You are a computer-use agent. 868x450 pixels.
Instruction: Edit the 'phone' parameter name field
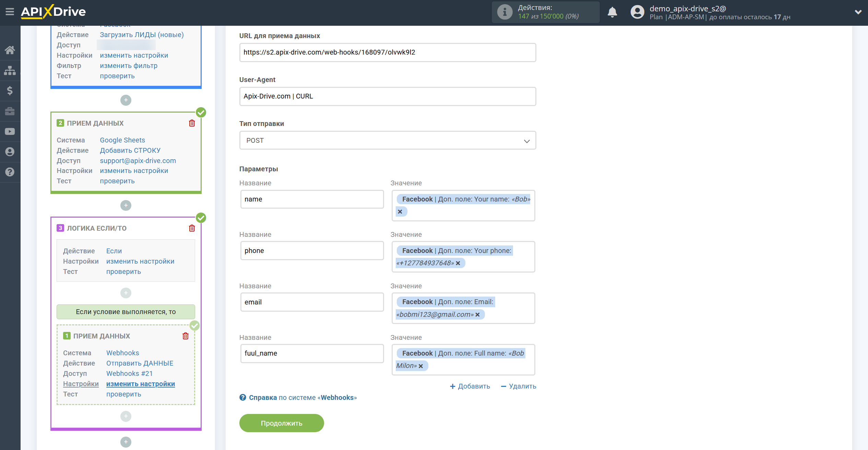click(312, 251)
